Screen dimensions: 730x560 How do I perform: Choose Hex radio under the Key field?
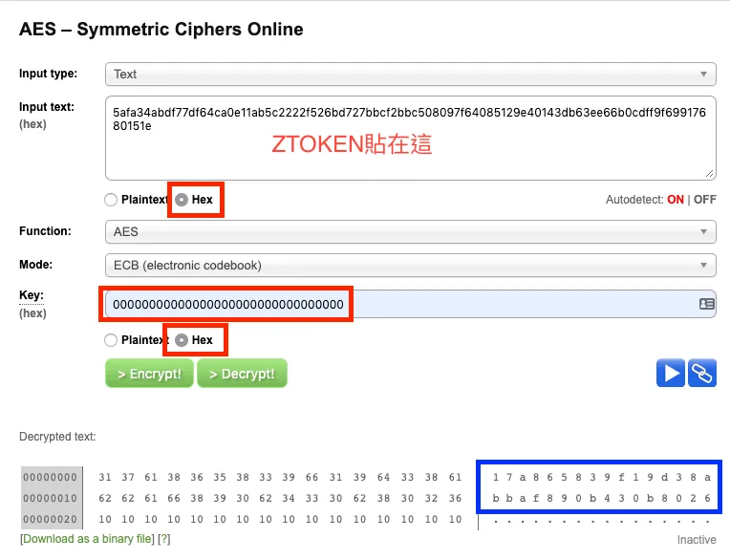(x=182, y=339)
